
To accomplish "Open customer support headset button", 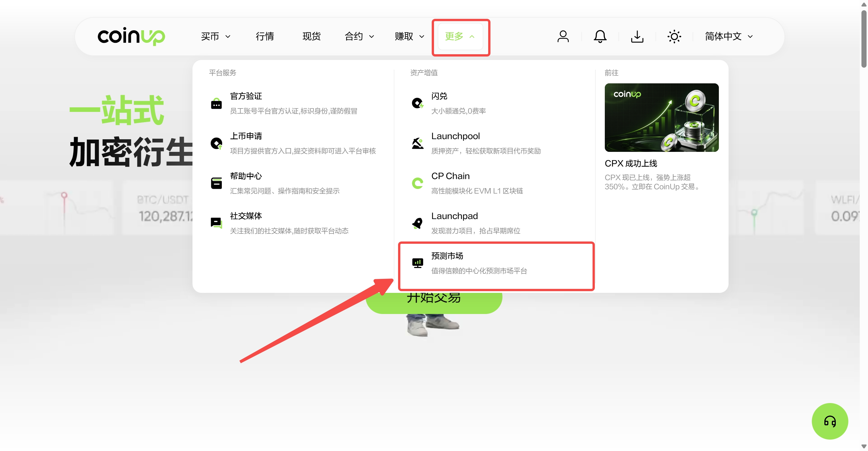I will (x=830, y=421).
